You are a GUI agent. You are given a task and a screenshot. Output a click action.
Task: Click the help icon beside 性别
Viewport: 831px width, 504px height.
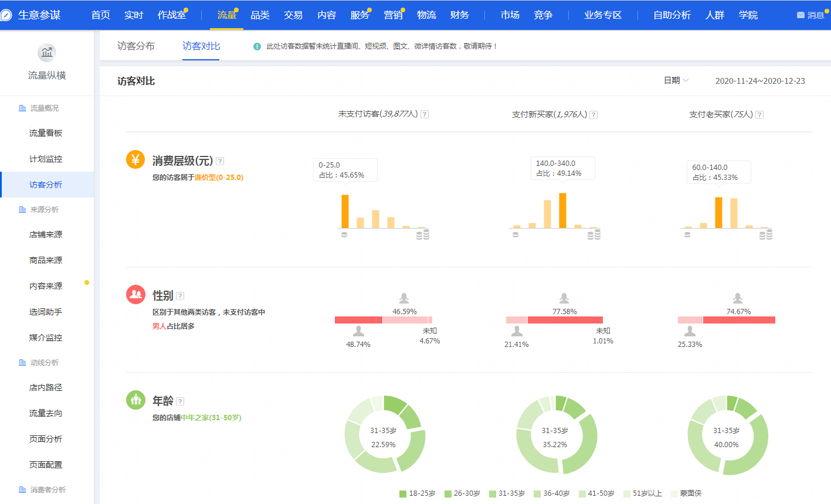point(179,295)
